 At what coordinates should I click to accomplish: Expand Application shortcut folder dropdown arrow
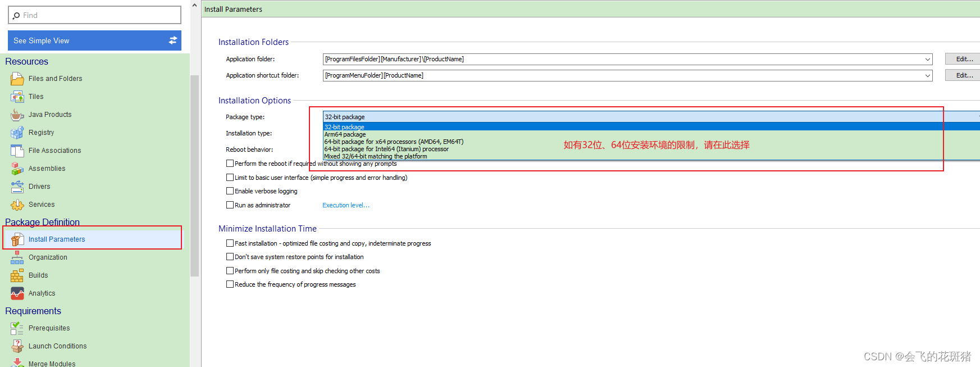[x=928, y=75]
